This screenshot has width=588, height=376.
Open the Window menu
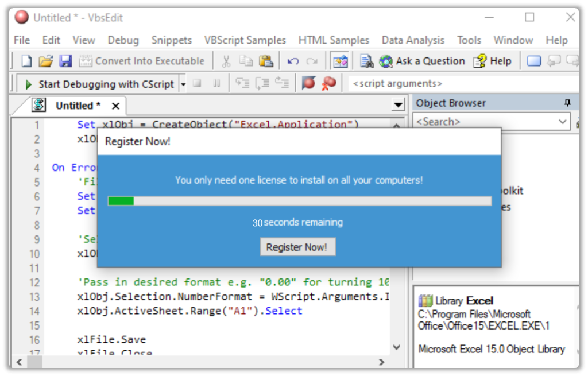tap(513, 40)
